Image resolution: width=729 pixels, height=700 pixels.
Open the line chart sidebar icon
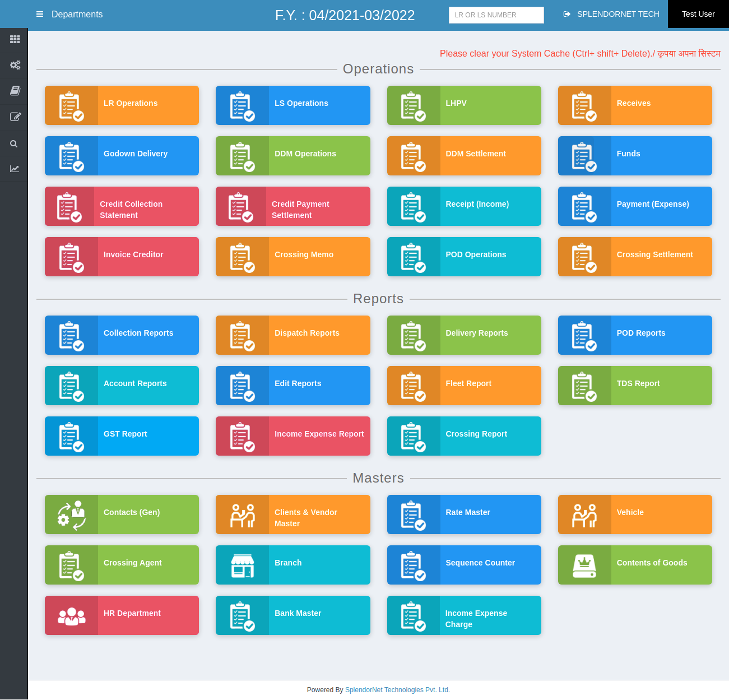[15, 169]
